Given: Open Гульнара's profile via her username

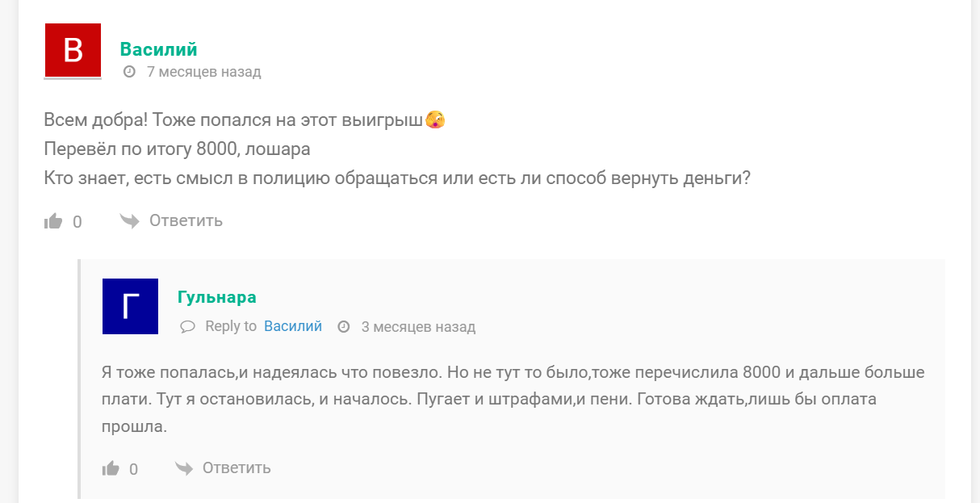Looking at the screenshot, I should [216, 296].
